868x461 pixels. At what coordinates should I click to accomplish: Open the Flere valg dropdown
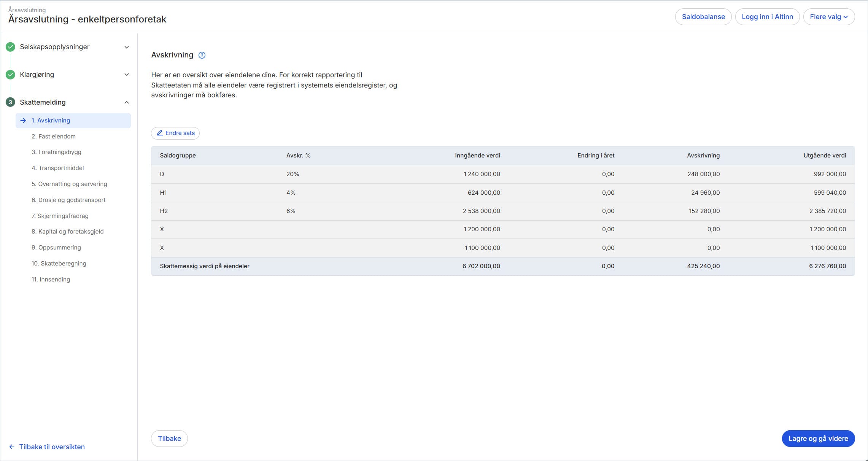pyautogui.click(x=829, y=17)
